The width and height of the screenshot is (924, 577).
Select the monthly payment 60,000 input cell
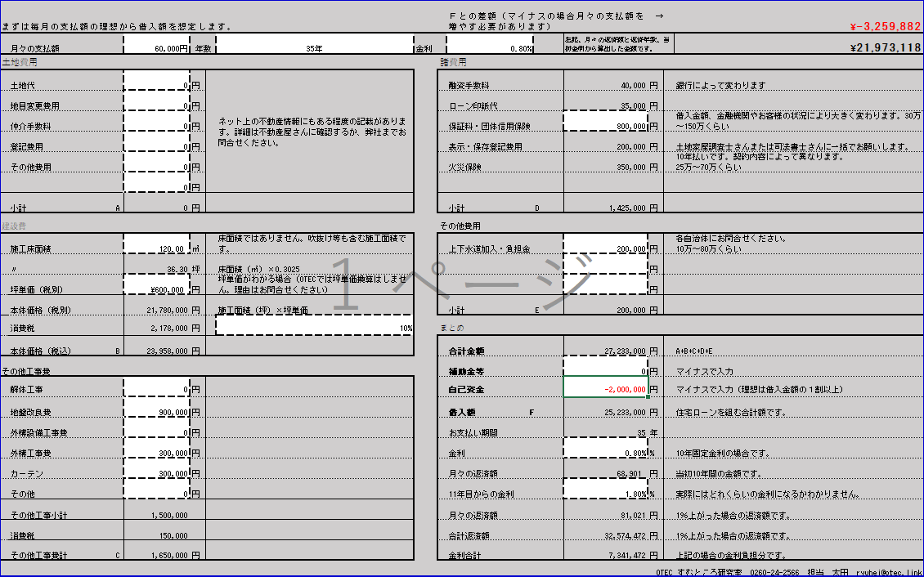point(155,48)
